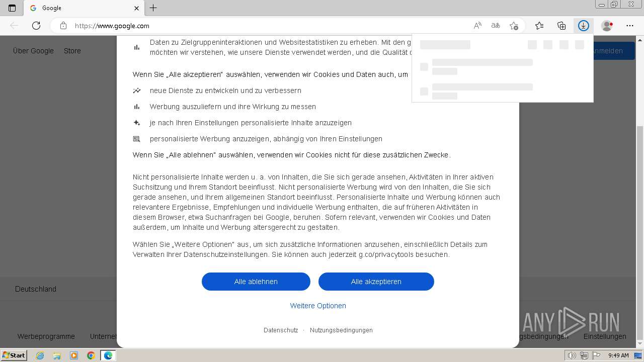The height and width of the screenshot is (362, 644).
Task: Launch Chrome from taskbar
Action: click(x=91, y=355)
